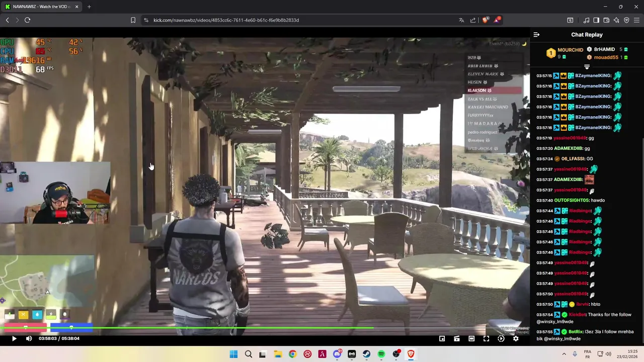Toggle theater mode in the player

(x=471, y=338)
